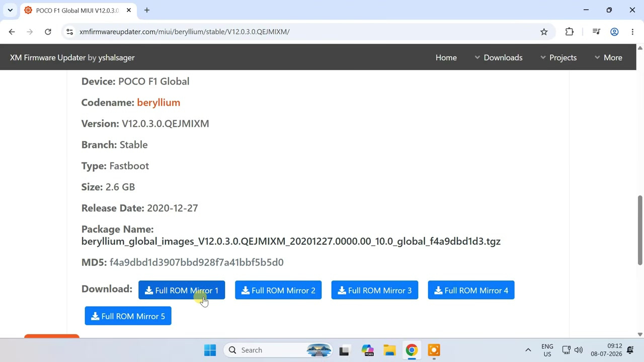Open the Microsoft 365 Copilot taskbar app
This screenshot has width=644, height=362.
click(x=367, y=350)
